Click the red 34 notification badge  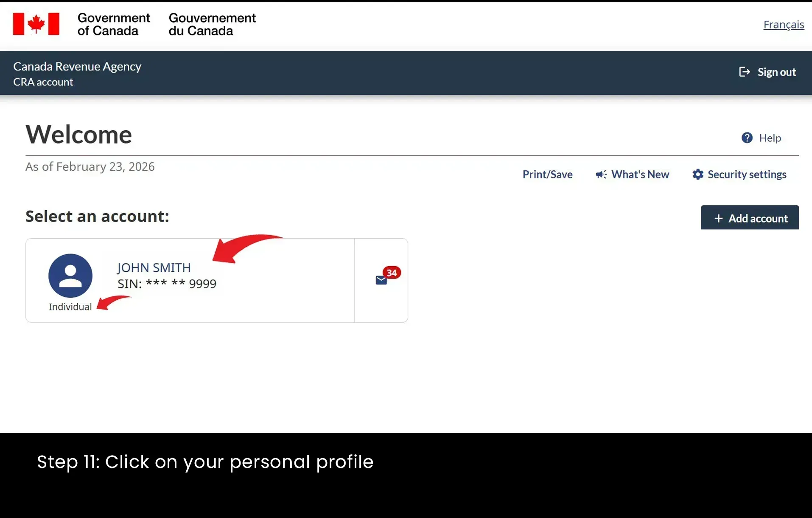[x=392, y=273]
